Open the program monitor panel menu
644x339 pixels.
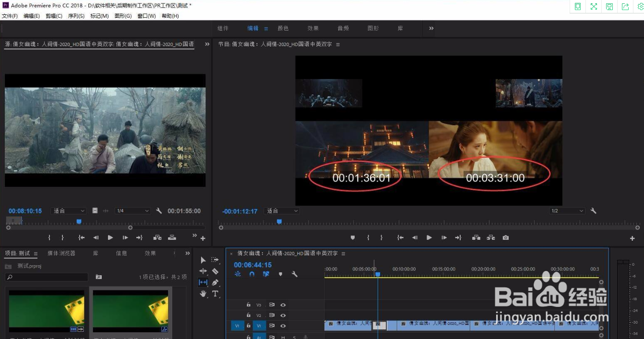pyautogui.click(x=338, y=44)
